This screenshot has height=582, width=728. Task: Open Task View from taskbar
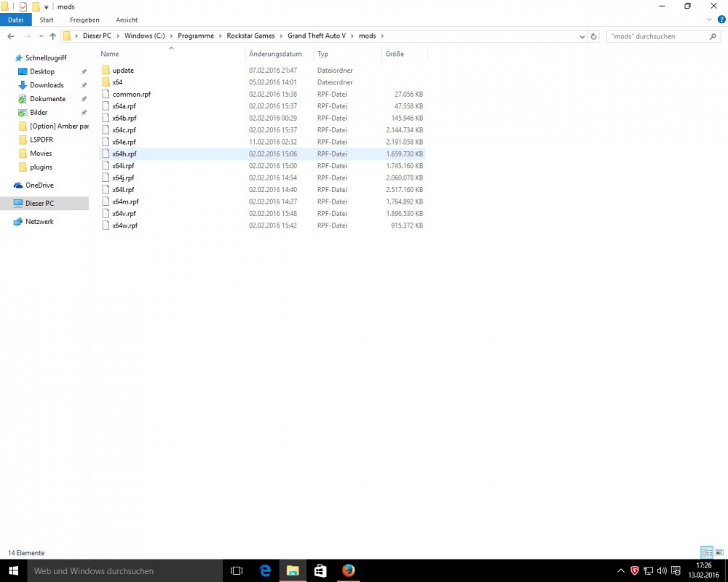tap(237, 571)
